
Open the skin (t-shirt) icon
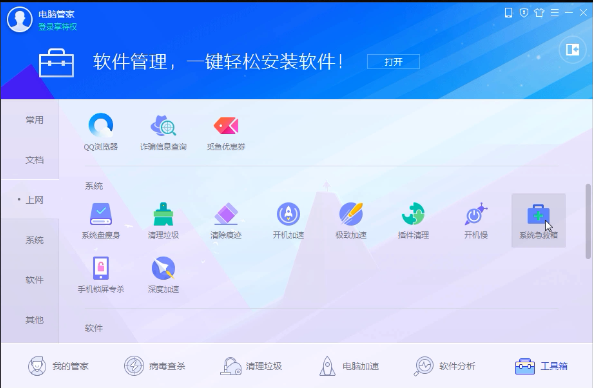(x=539, y=13)
